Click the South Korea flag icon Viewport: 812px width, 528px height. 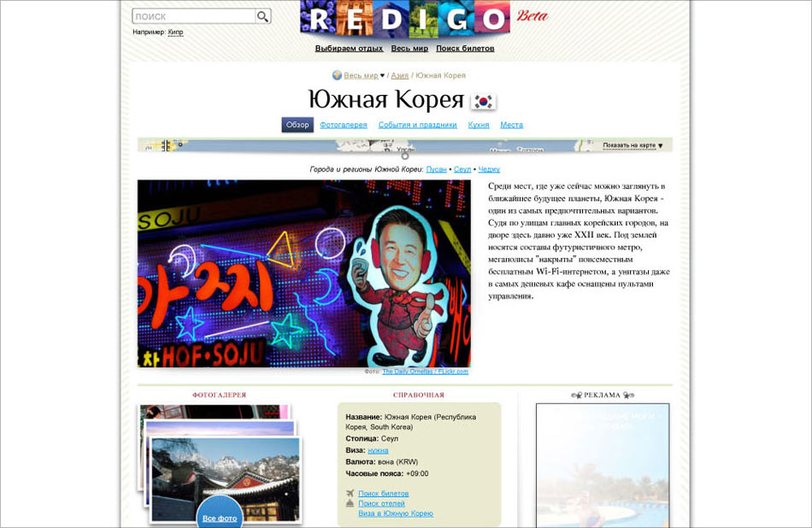click(484, 101)
